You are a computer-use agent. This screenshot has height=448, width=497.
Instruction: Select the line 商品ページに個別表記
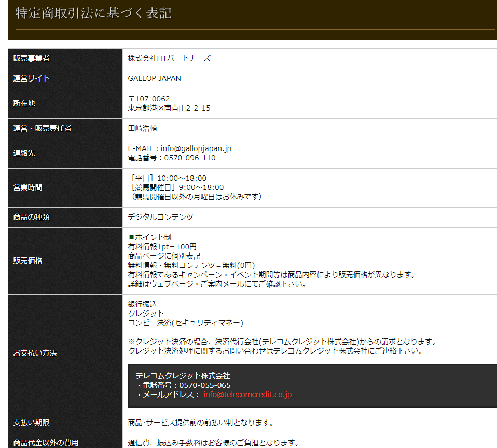click(x=164, y=256)
